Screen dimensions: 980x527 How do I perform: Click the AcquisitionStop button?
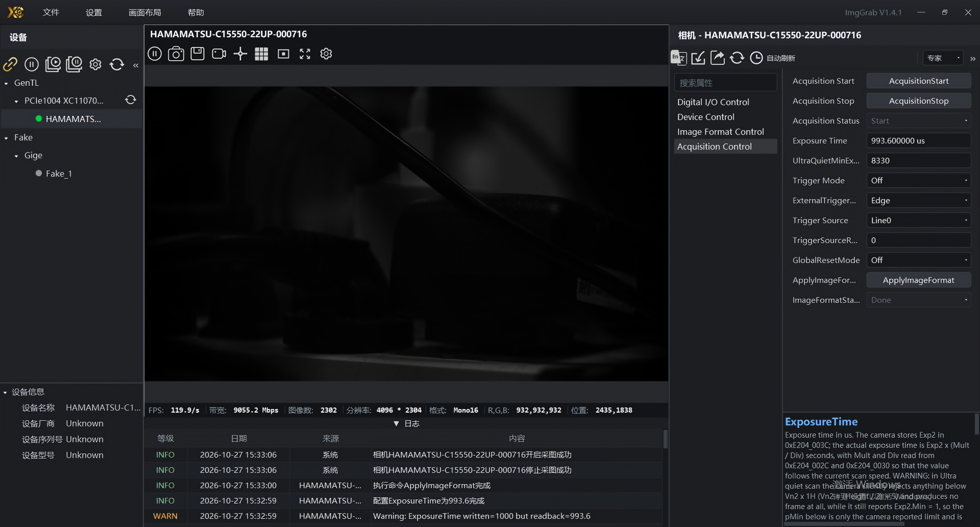click(919, 101)
